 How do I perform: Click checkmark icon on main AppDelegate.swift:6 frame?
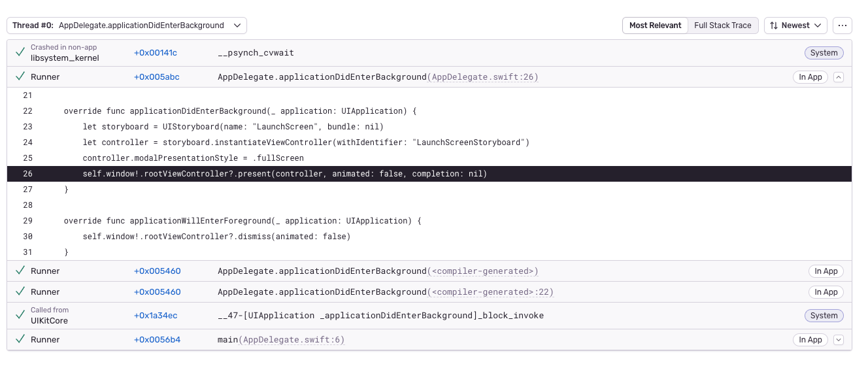point(20,339)
